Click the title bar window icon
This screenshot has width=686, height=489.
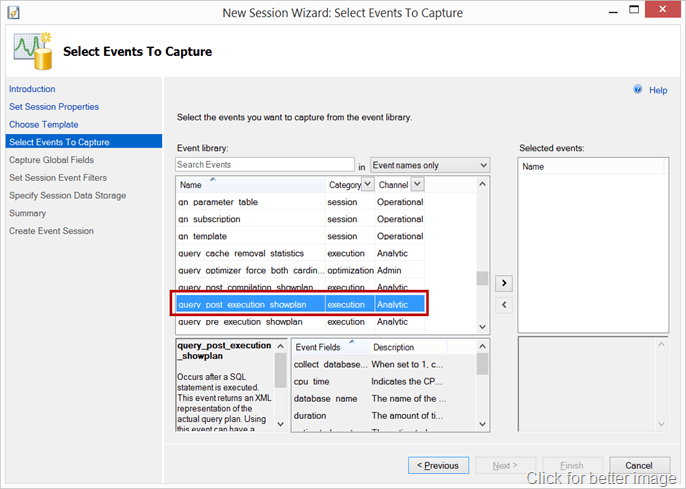tap(12, 11)
